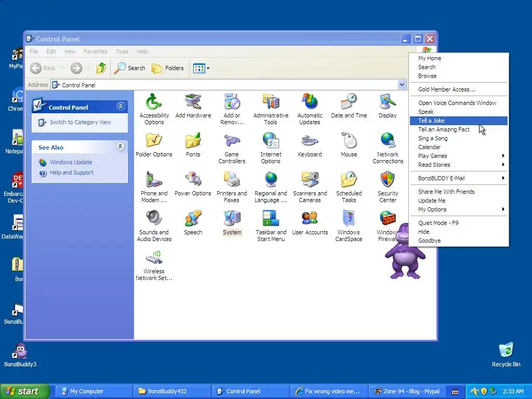Image resolution: width=532 pixels, height=399 pixels.
Task: Open Wireless Network Setup Wizard icon
Action: coord(154,265)
